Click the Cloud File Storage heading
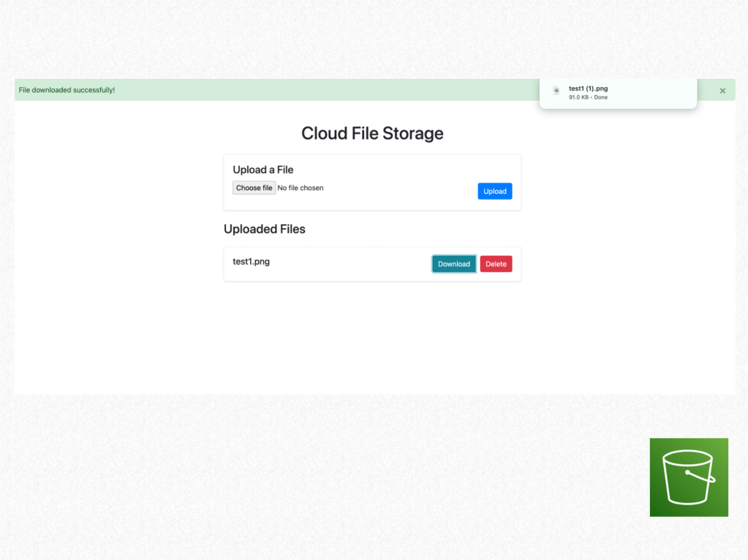Image resolution: width=748 pixels, height=560 pixels. 372,133
